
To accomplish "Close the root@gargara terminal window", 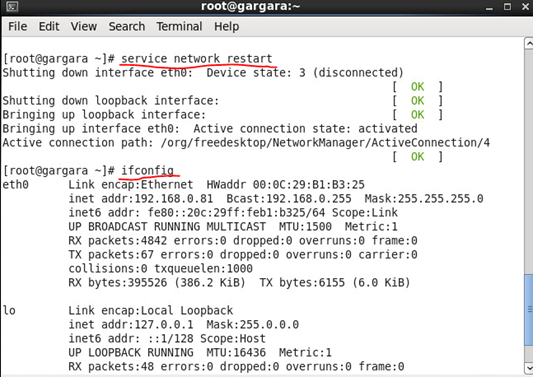I will (x=525, y=7).
